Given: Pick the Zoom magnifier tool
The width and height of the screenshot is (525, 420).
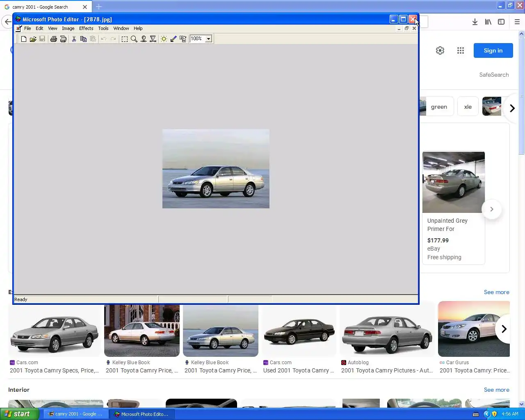Looking at the screenshot, I should (134, 39).
